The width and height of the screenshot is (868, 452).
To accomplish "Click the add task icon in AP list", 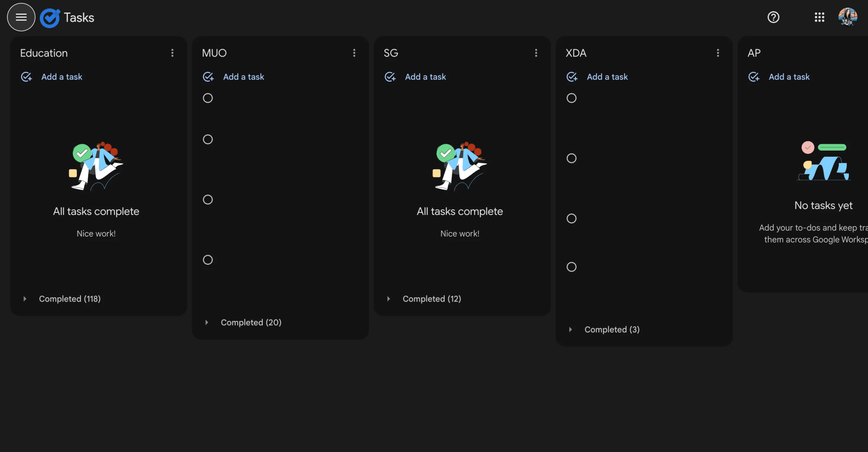I will 754,77.
